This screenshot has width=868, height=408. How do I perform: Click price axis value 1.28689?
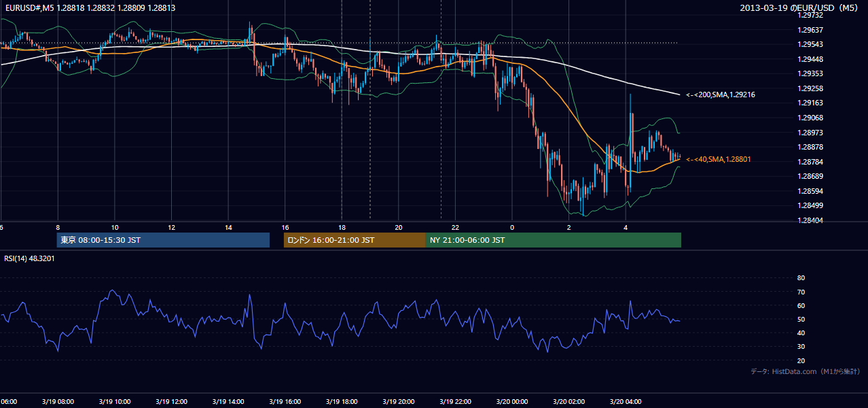click(810, 176)
